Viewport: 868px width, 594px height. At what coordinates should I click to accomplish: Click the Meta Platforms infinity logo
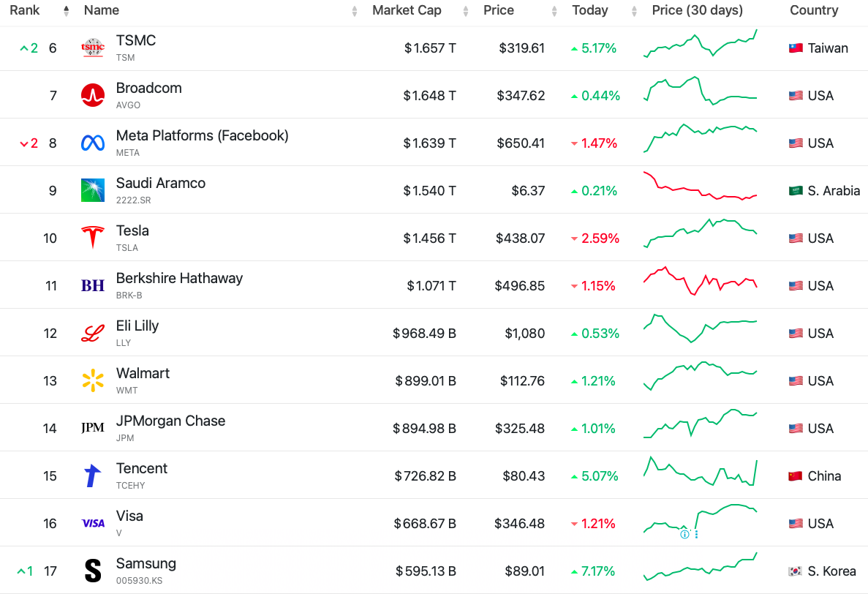(93, 143)
